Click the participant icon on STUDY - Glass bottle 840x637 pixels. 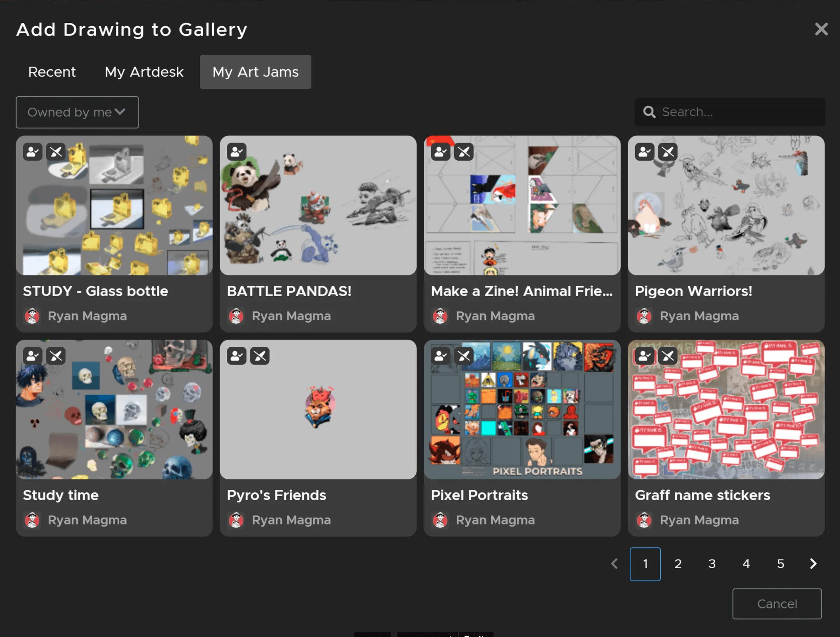coord(32,152)
